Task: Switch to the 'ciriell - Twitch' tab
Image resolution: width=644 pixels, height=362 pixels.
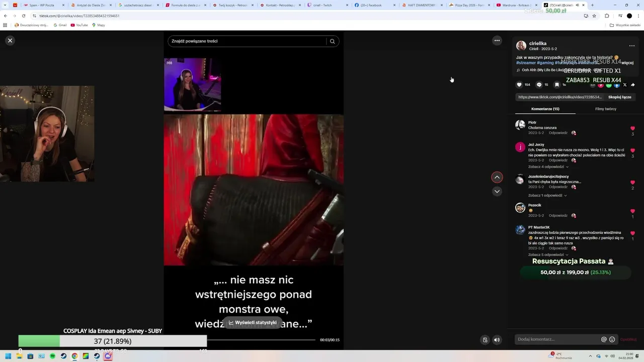Action: tap(327, 5)
